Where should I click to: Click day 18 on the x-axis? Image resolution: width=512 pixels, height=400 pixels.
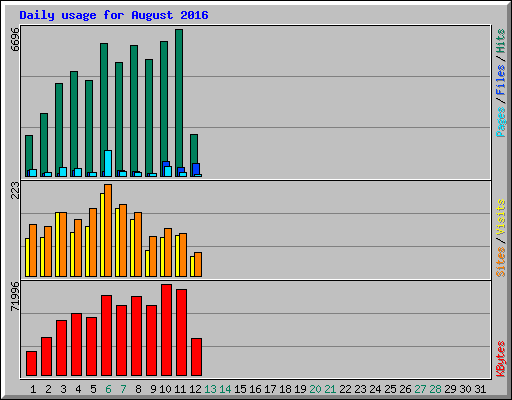(285, 389)
